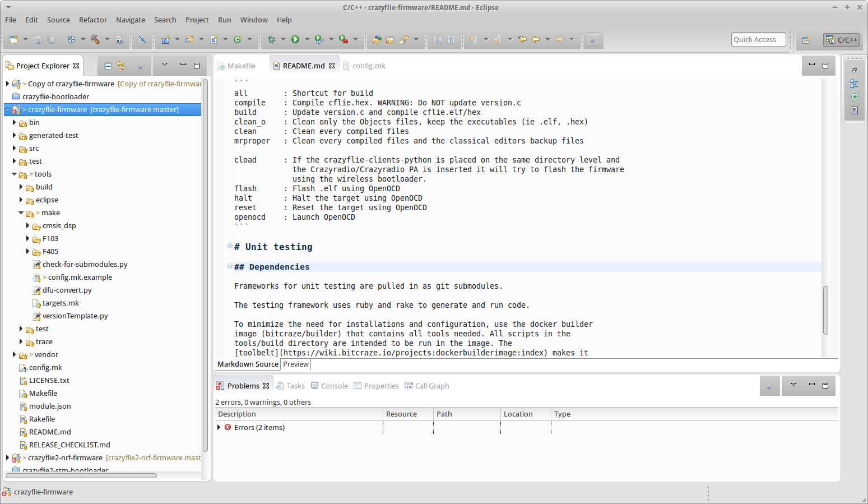Click the Build (hammer) toolbar icon

pyautogui.click(x=95, y=39)
